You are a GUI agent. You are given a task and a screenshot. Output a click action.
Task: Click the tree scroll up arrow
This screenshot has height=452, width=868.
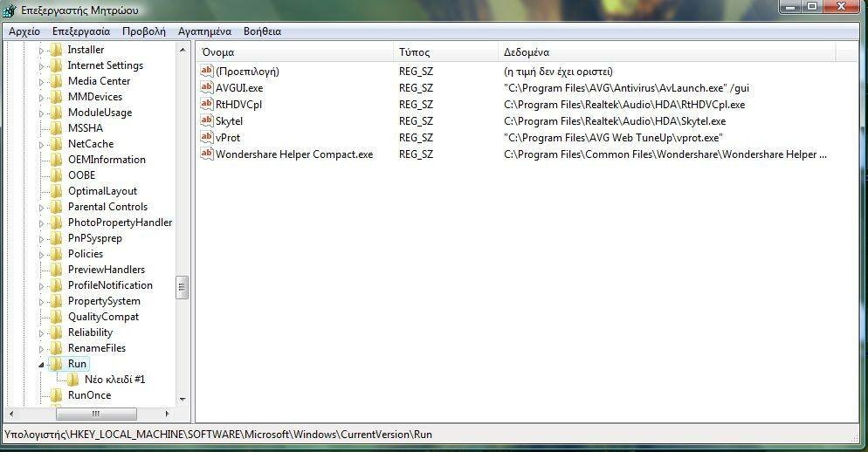coord(183,50)
